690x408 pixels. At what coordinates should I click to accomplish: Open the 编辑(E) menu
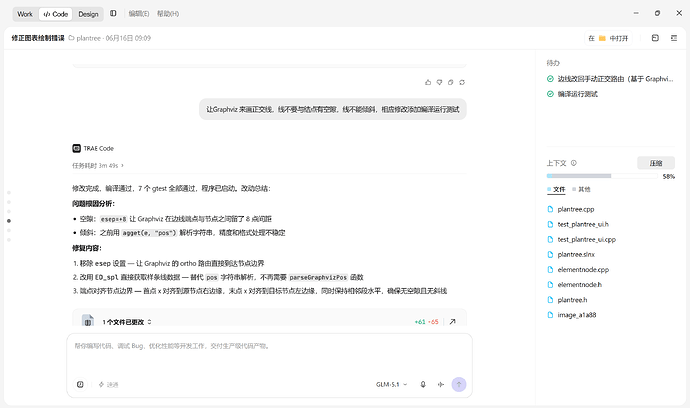point(139,14)
